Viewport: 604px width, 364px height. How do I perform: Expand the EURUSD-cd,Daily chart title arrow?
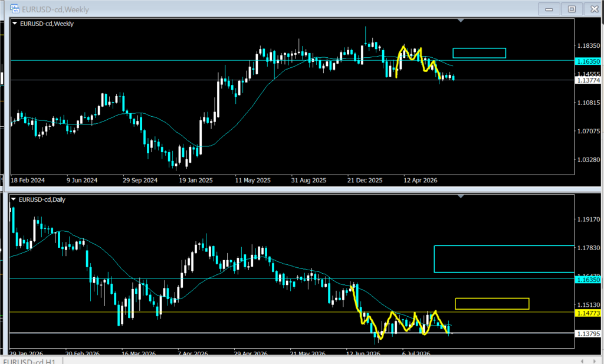(14, 199)
